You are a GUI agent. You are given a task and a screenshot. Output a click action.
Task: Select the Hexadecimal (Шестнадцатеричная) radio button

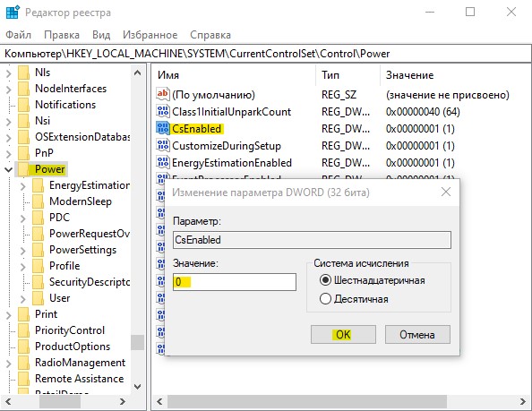point(325,280)
